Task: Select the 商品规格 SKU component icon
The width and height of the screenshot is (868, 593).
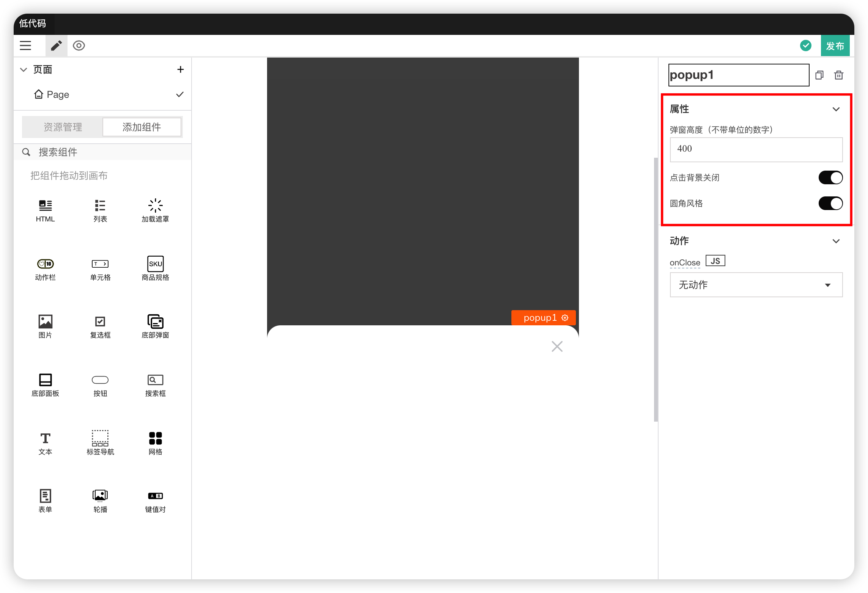Action: coord(155,264)
